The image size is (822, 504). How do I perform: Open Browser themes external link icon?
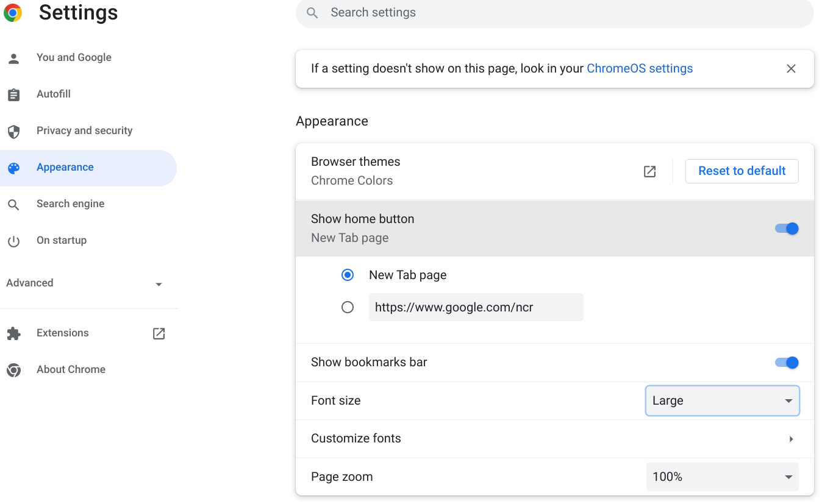click(650, 171)
